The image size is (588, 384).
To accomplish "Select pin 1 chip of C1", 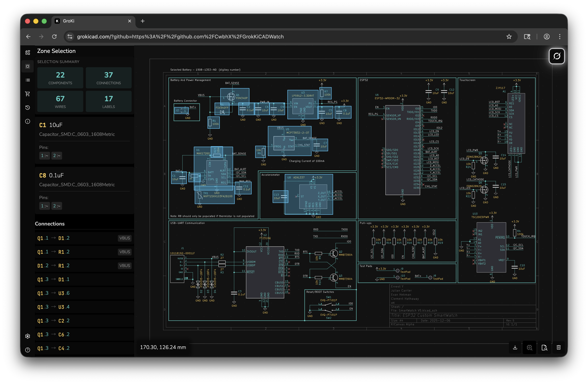I will [45, 156].
